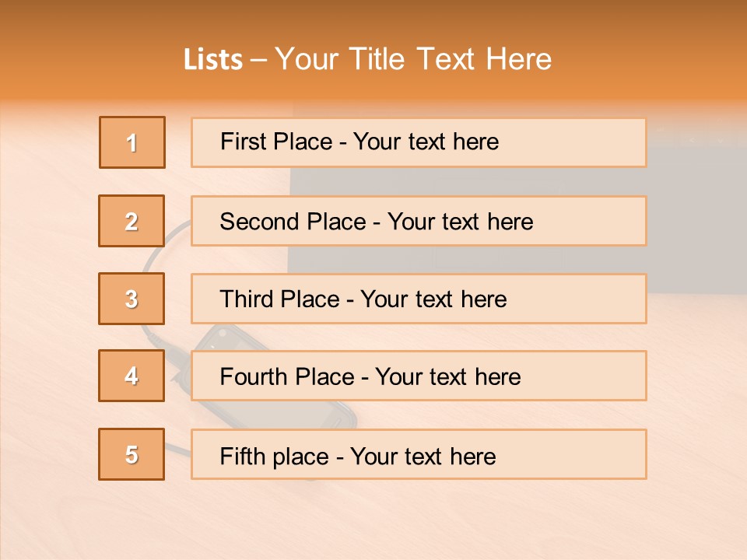Select the number 3 box
The height and width of the screenshot is (560, 747).
point(132,299)
